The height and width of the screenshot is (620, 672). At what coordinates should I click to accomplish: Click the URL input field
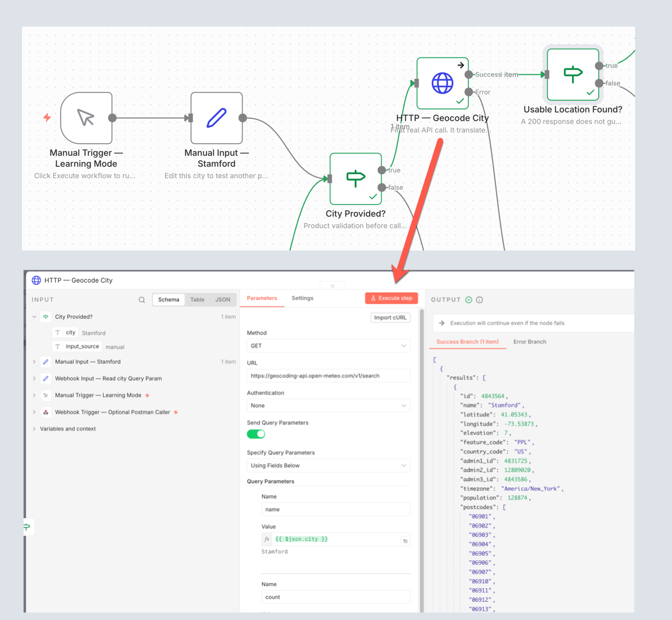(328, 376)
